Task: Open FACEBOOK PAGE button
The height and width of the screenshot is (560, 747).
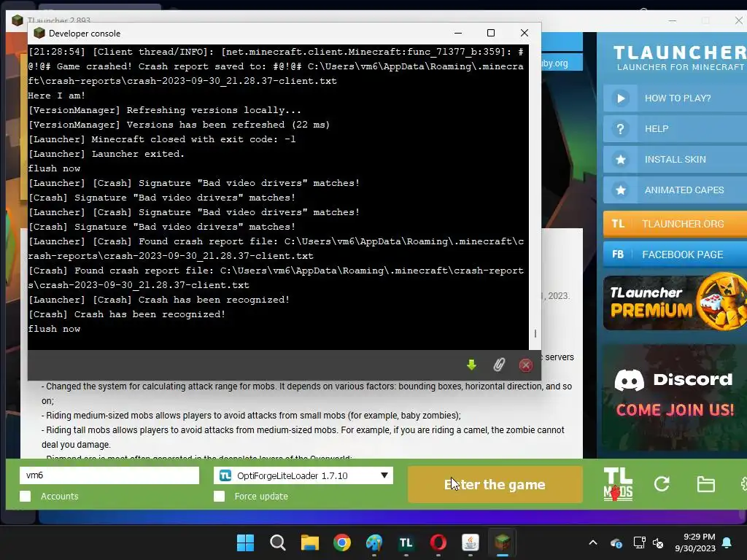Action: (675, 254)
